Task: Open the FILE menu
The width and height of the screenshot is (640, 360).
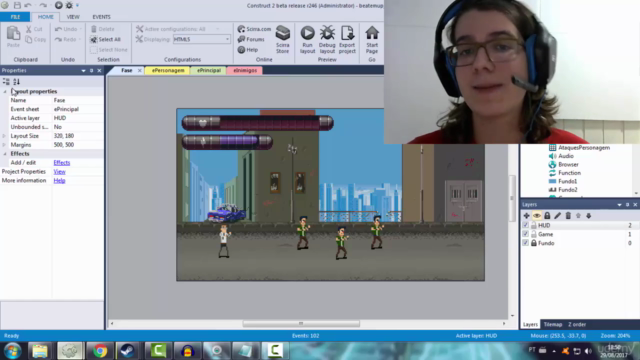Action: point(15,17)
